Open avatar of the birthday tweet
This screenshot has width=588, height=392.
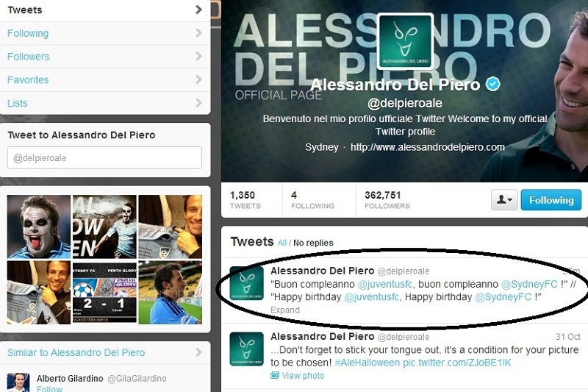pos(246,283)
